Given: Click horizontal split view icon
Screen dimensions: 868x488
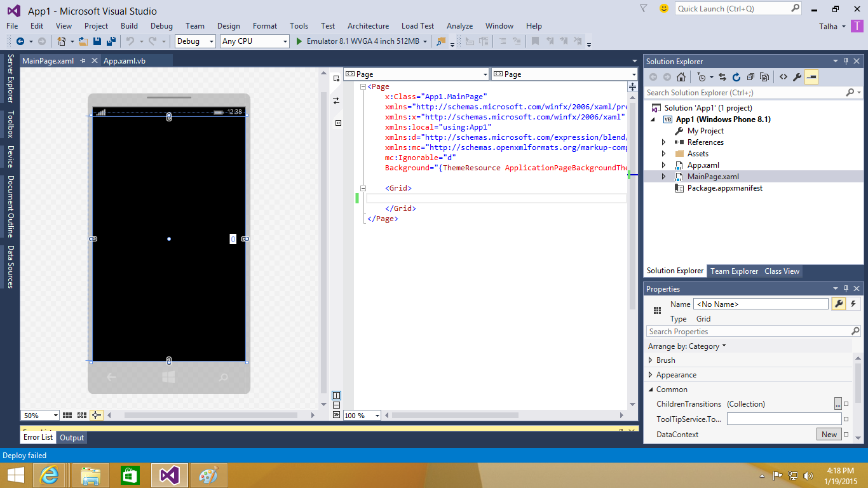Looking at the screenshot, I should pos(336,405).
